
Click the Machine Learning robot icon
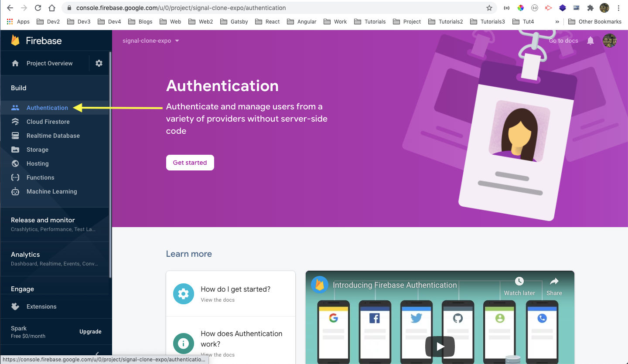15,191
